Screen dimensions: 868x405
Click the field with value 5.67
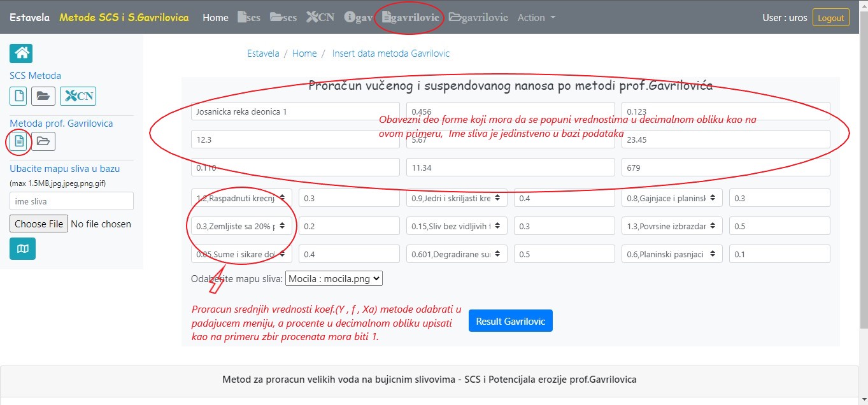[x=511, y=139]
